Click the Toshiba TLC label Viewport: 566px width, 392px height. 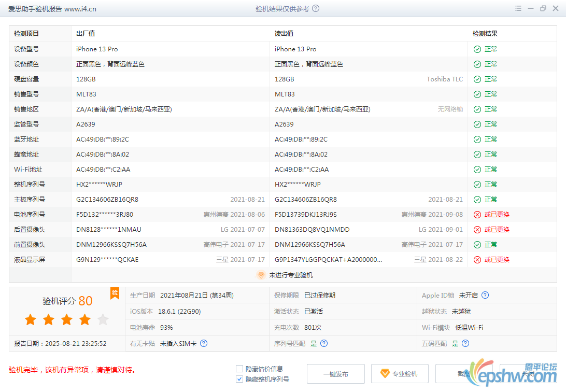[x=445, y=79]
